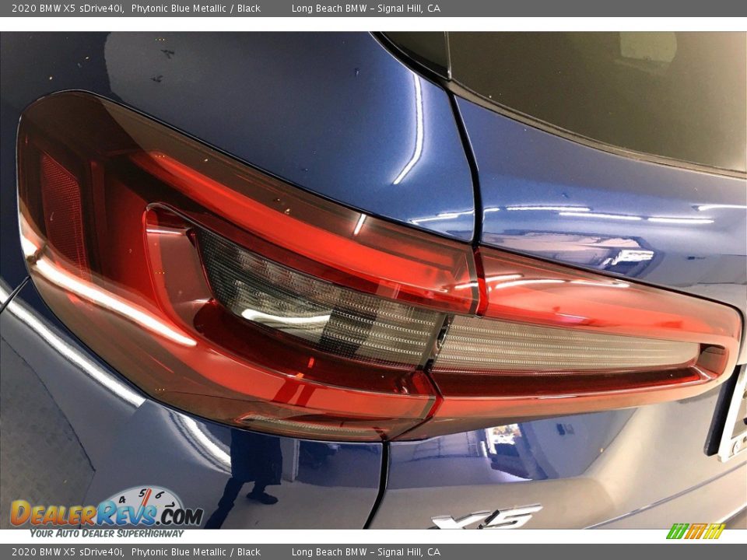Select "2020 BMW X5 sDrive40i" in the bottom caption
747x560 pixels.
click(68, 552)
